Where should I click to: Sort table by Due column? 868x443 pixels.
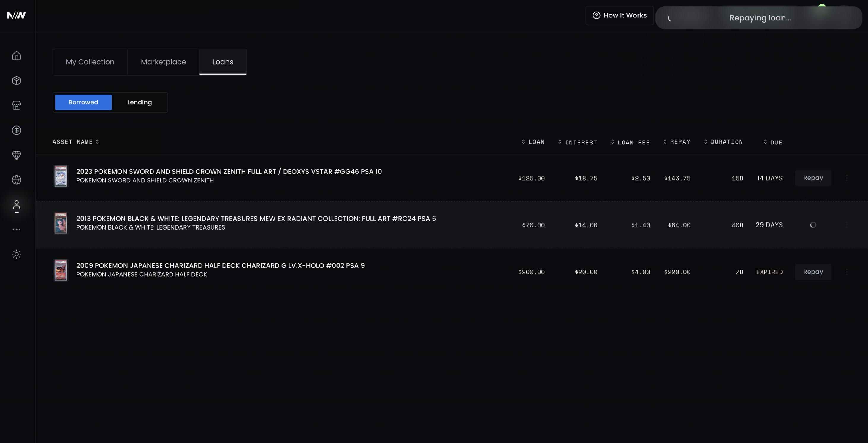point(773,142)
